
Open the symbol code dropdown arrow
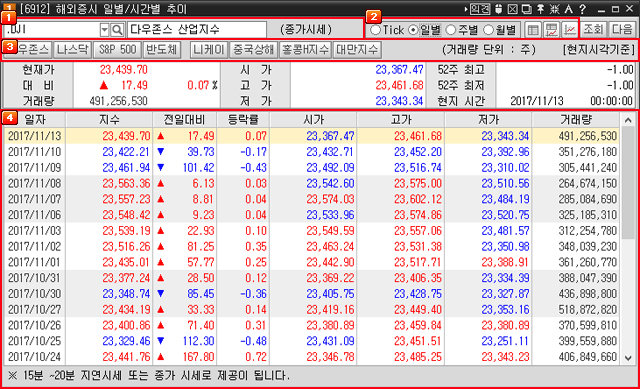click(x=104, y=30)
